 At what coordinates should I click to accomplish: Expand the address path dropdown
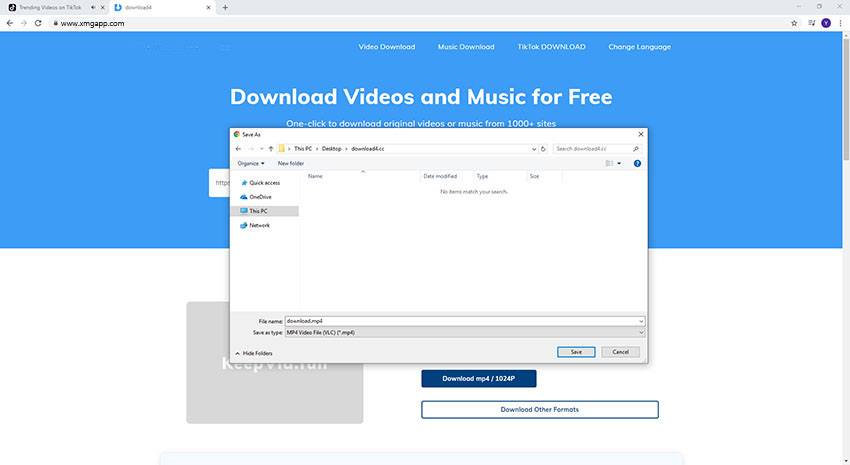pos(534,148)
